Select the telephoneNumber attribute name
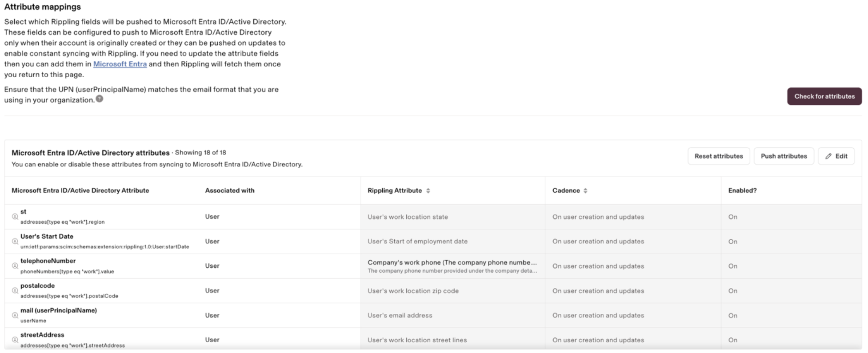Viewport: 868px width, 353px height. tap(48, 261)
